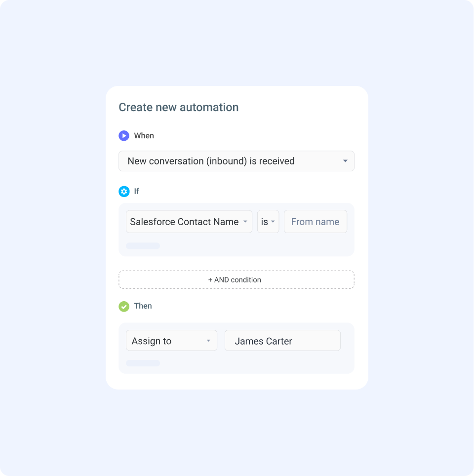Click the caret arrow in Assign to box
The width and height of the screenshot is (474, 476).
[x=208, y=341]
